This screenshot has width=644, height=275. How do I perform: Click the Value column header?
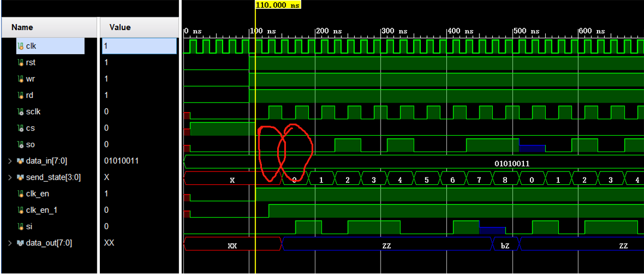[139, 28]
